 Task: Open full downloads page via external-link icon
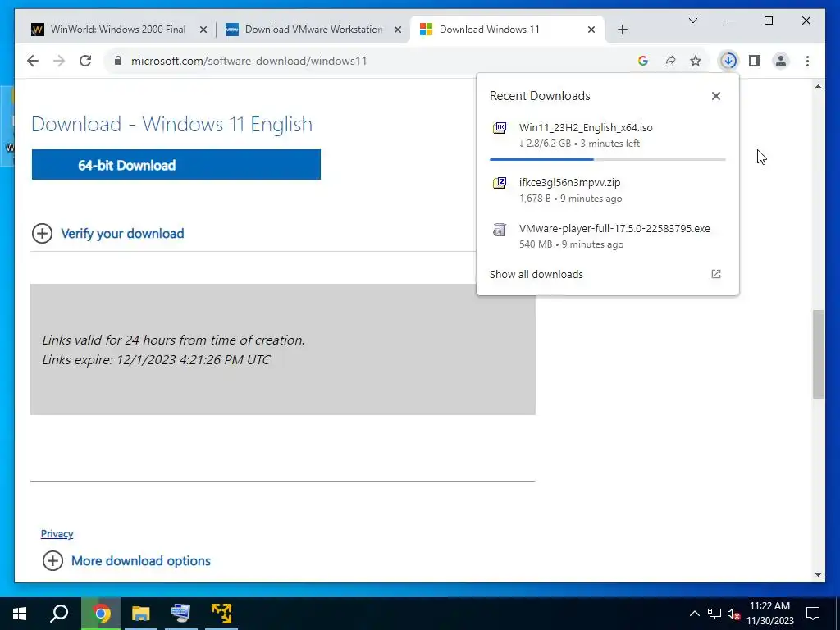coord(715,274)
